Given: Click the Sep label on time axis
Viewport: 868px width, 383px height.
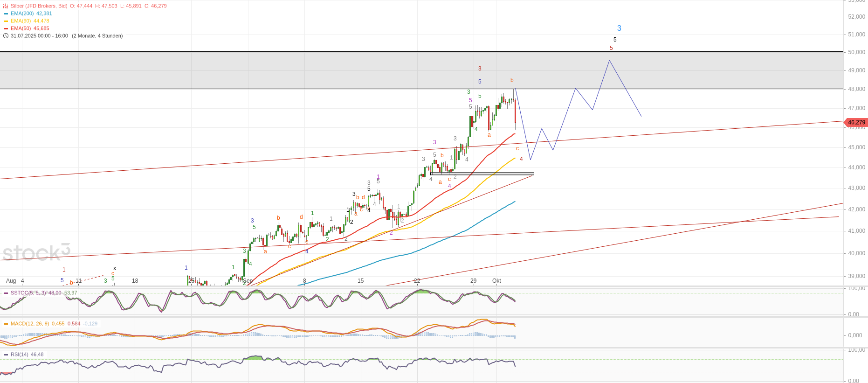Looking at the screenshot, I should [x=248, y=281].
